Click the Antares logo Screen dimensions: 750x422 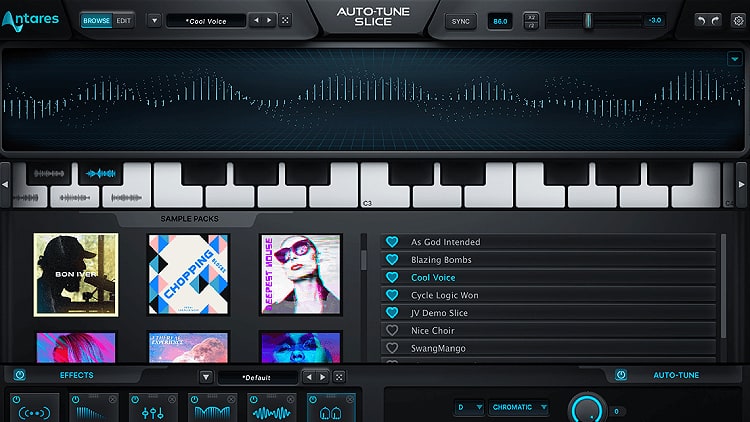pyautogui.click(x=30, y=21)
